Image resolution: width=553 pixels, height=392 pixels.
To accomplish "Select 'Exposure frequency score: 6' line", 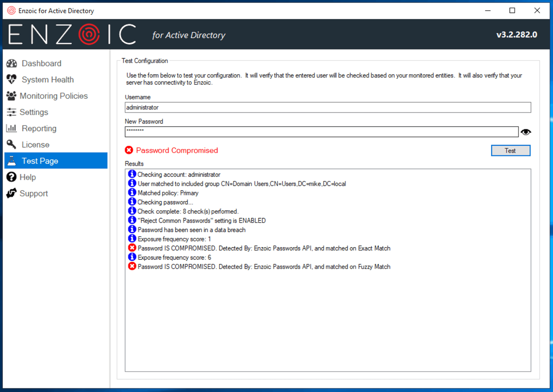I will (x=174, y=257).
